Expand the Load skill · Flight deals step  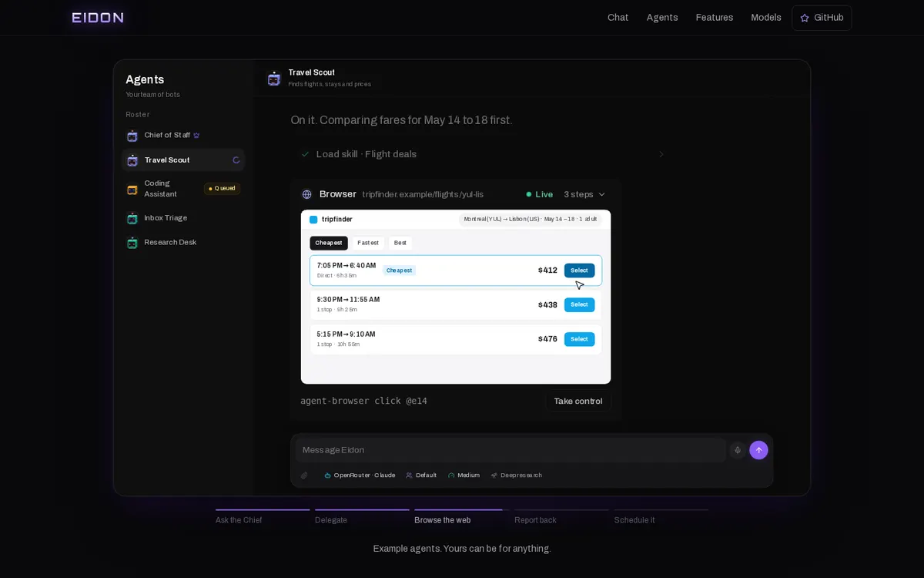coord(483,154)
